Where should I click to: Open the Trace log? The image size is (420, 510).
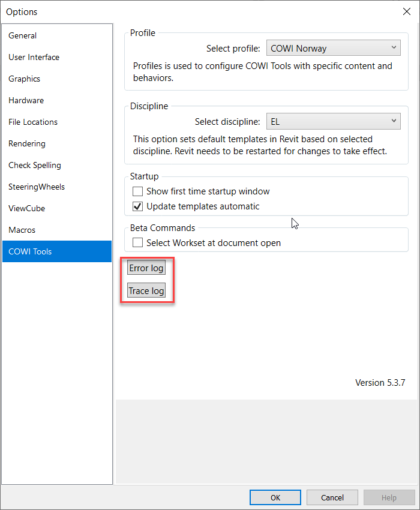146,292
